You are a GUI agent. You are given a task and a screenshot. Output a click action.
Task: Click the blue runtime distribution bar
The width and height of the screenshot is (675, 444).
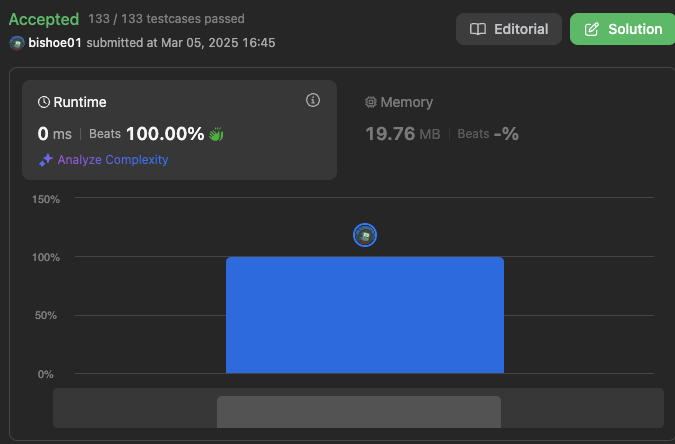(x=365, y=315)
